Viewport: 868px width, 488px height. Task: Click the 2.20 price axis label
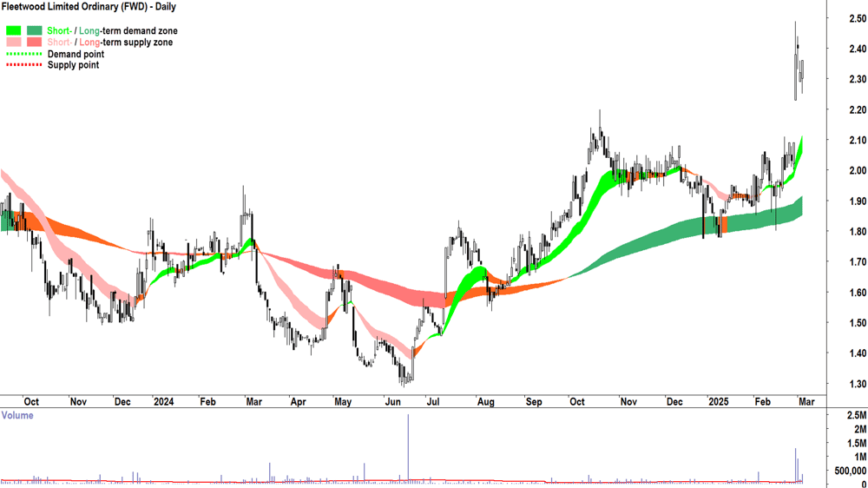[858, 109]
